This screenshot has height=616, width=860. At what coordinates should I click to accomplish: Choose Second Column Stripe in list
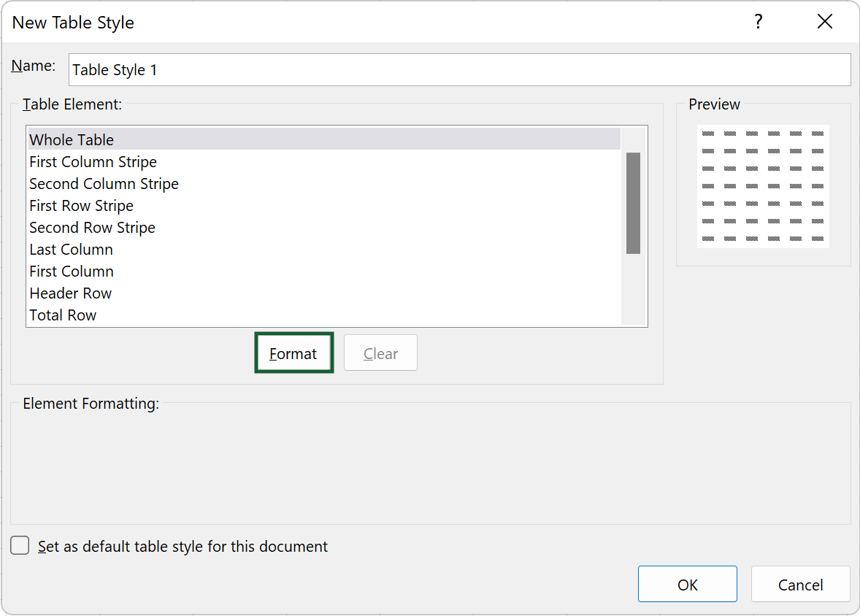(104, 184)
